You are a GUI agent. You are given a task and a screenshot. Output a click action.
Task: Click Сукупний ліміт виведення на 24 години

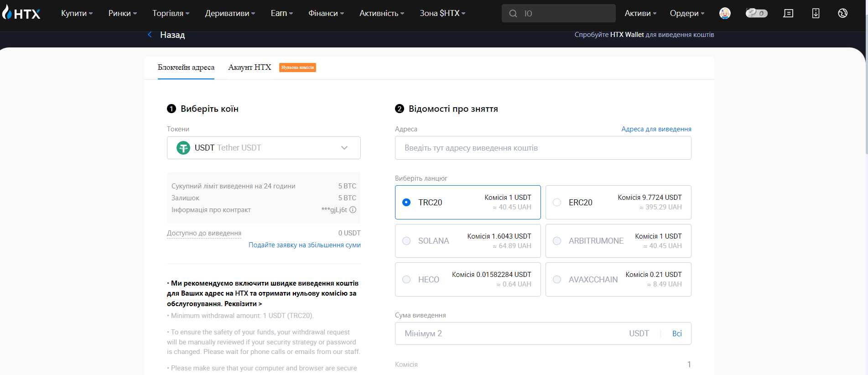[234, 186]
